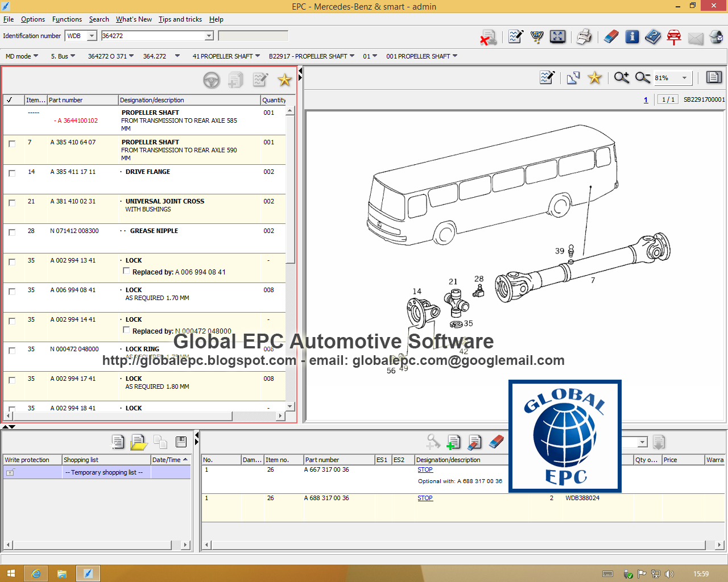Click the document with eraser icon in lower toolbar
This screenshot has height=582, width=728.
475,442
